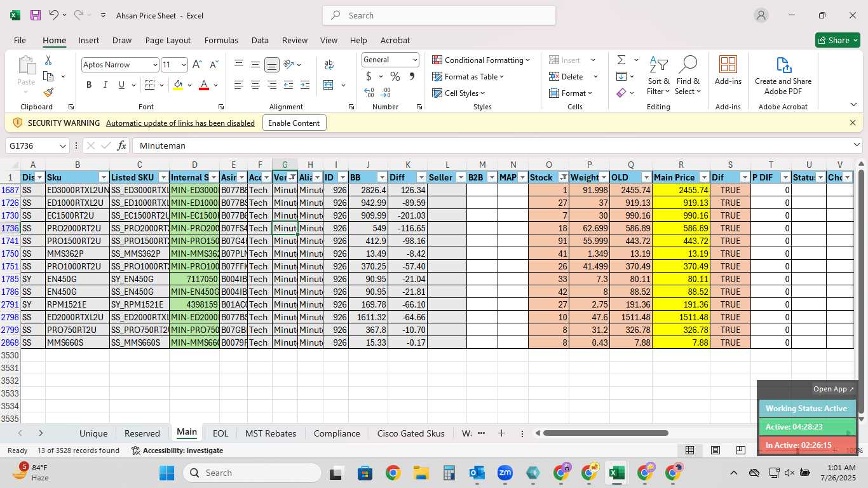Switch to the MST Rebates sheet tab

pos(271,433)
